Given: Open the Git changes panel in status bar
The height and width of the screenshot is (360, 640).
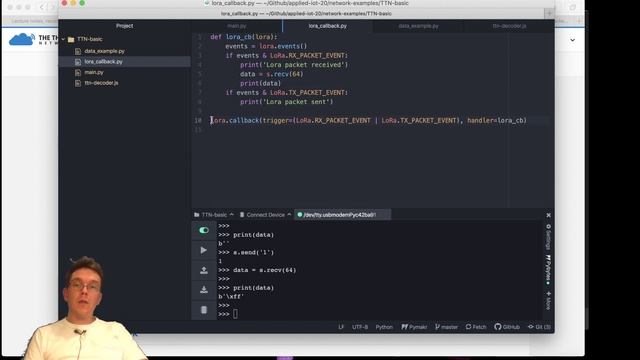Looking at the screenshot, I should [x=539, y=327].
